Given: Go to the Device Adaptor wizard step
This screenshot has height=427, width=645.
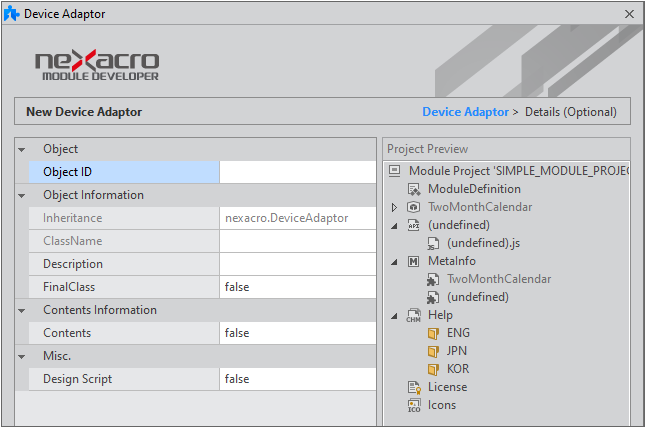Looking at the screenshot, I should pos(465,112).
